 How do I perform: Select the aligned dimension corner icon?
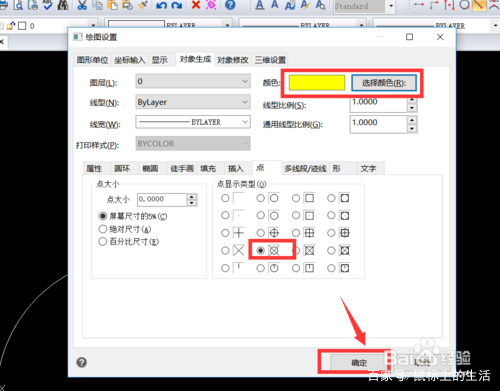(434, 5)
